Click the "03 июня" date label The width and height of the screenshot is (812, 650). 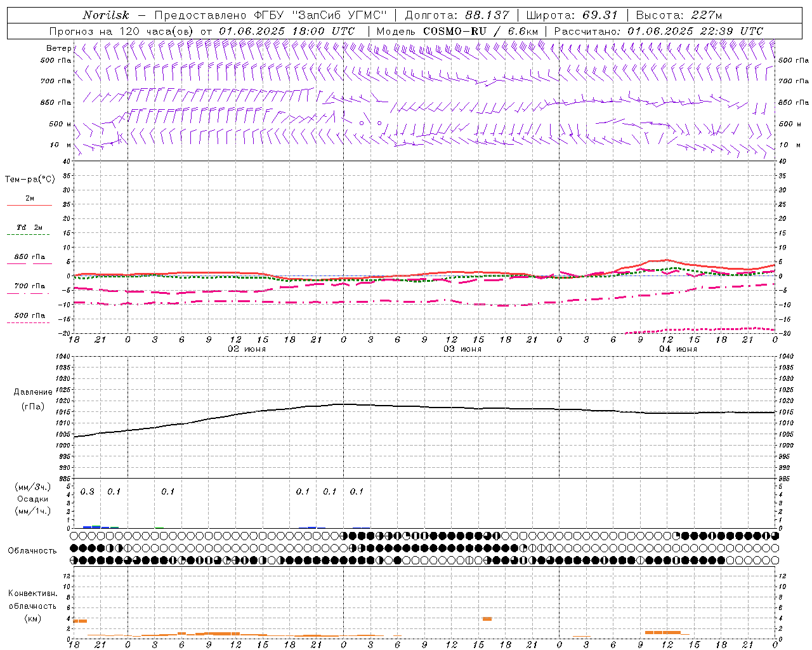462,349
